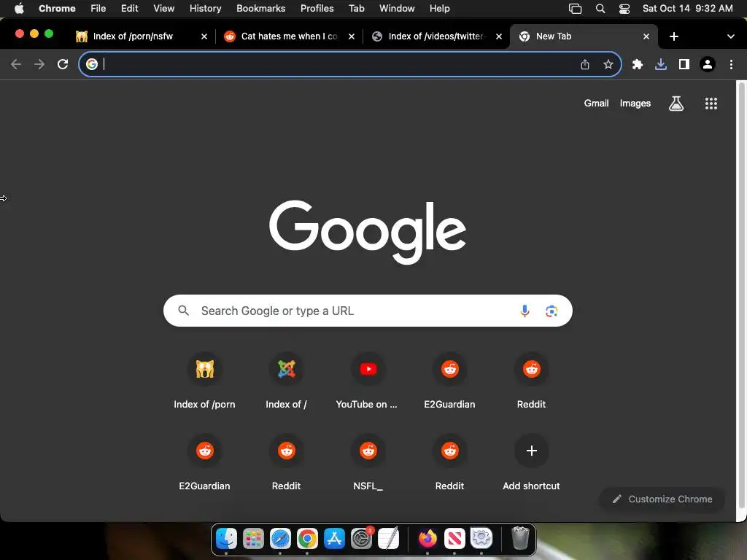Open the Index of / shortcut
The width and height of the screenshot is (747, 560).
tap(286, 381)
